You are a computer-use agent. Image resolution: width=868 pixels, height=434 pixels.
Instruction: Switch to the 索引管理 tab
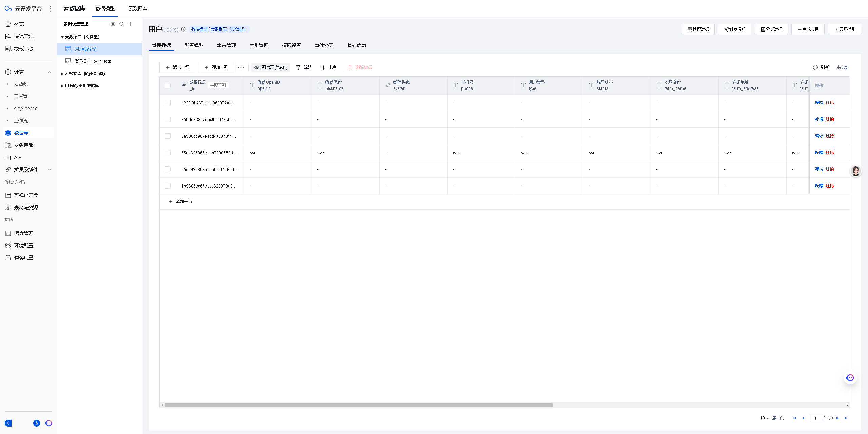tap(259, 45)
